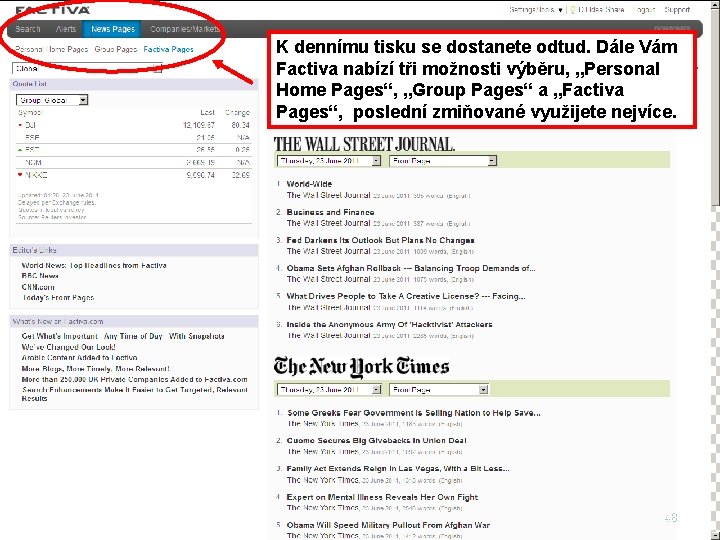
Task: Click the DJ Idea Share link
Action: click(601, 10)
